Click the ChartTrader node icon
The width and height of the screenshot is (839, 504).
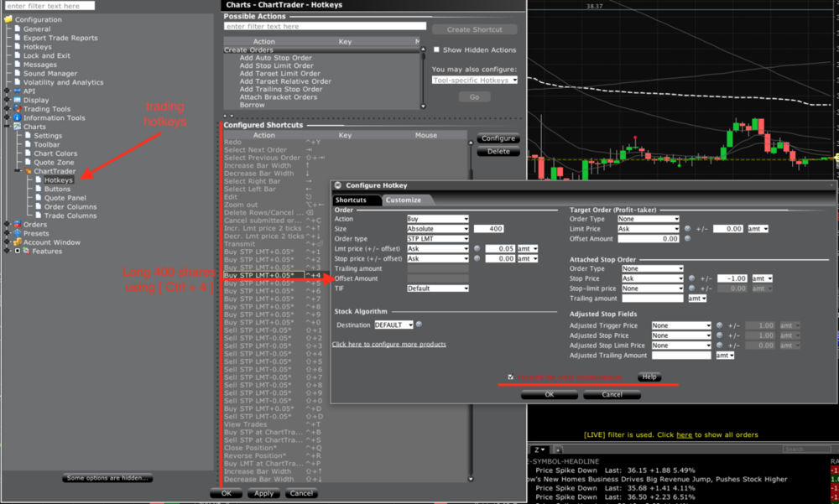pyautogui.click(x=29, y=171)
